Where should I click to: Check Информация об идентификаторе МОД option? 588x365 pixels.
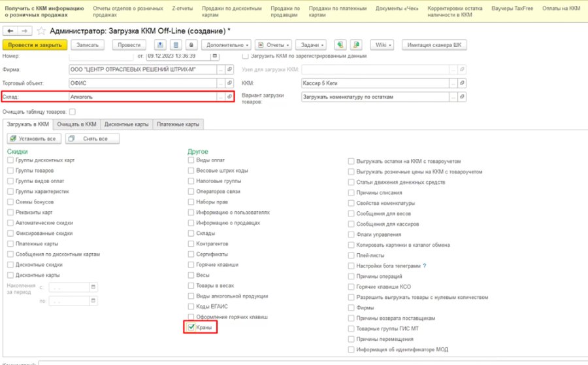pyautogui.click(x=351, y=349)
